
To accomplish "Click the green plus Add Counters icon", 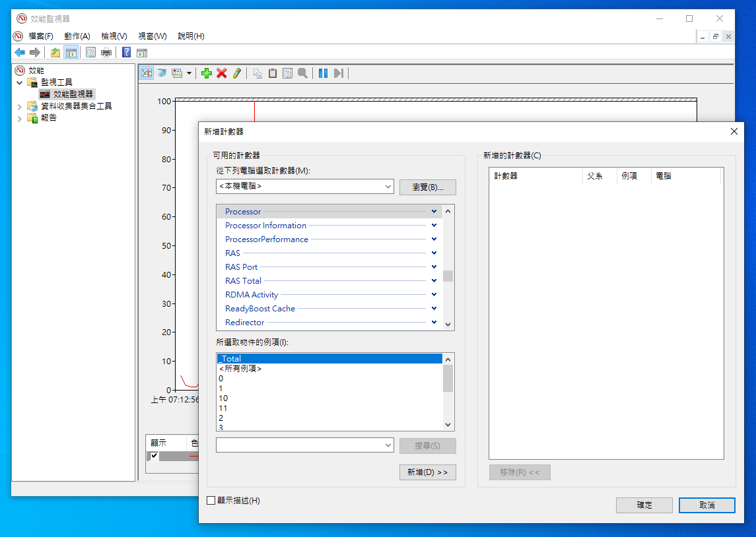I will [207, 73].
